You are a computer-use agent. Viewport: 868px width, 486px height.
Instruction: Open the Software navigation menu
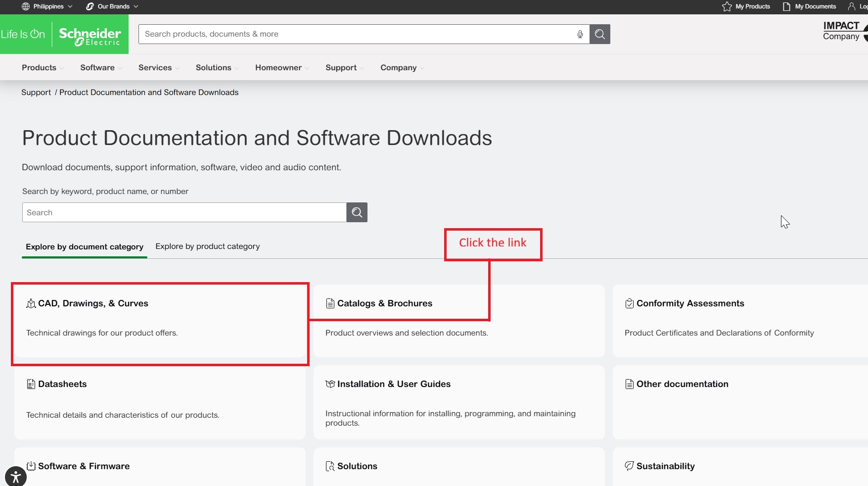(97, 68)
